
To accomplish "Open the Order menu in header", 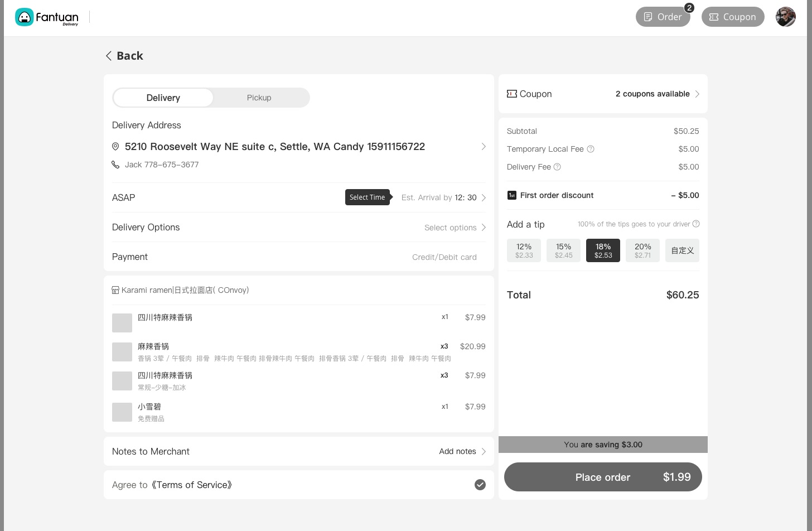I will point(663,17).
